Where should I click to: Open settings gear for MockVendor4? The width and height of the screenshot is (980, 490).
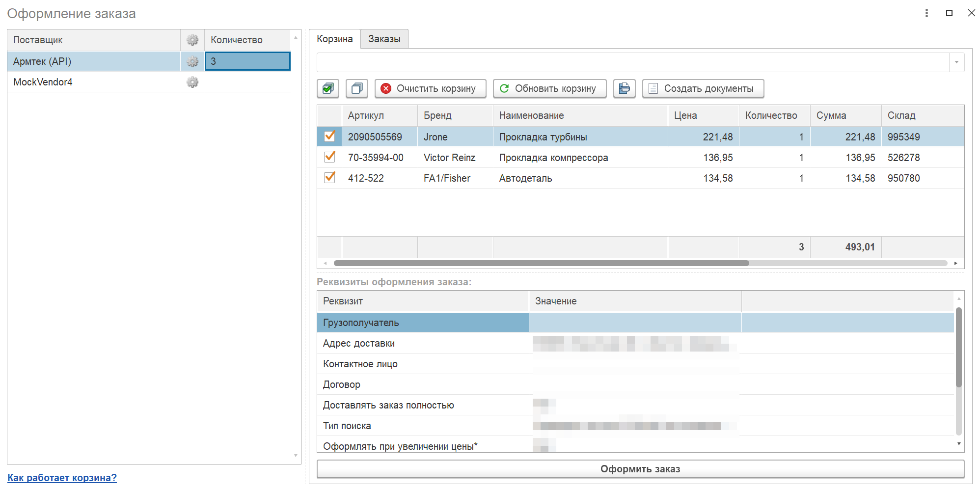click(x=192, y=82)
